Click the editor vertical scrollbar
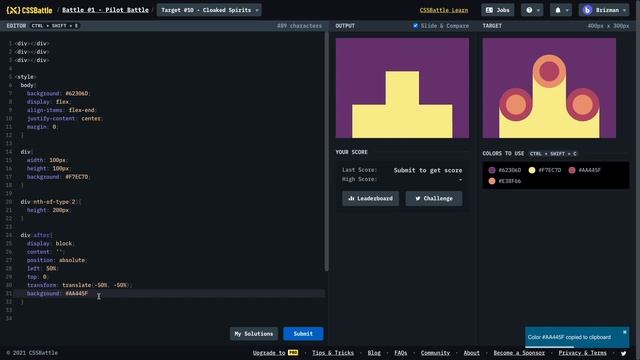The image size is (640, 360). (326, 151)
